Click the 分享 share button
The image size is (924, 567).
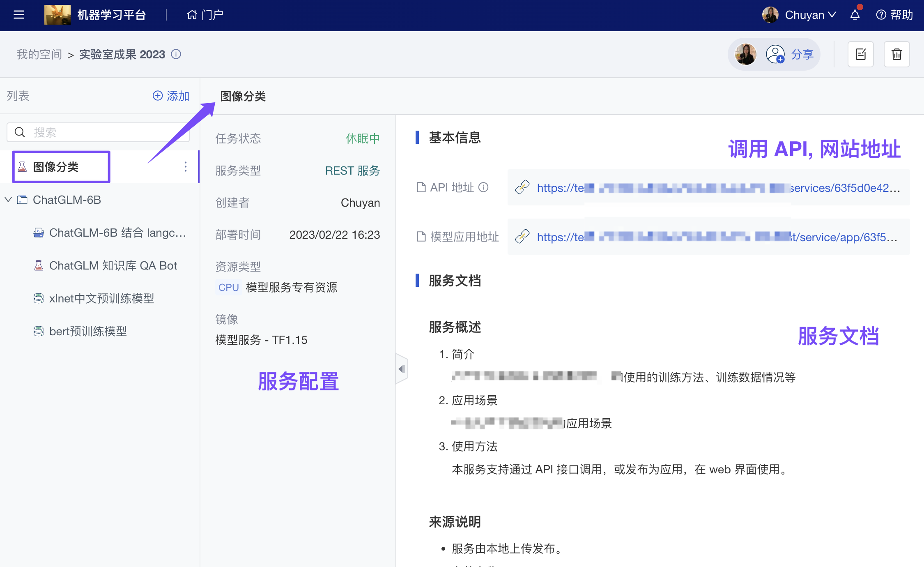pos(802,54)
